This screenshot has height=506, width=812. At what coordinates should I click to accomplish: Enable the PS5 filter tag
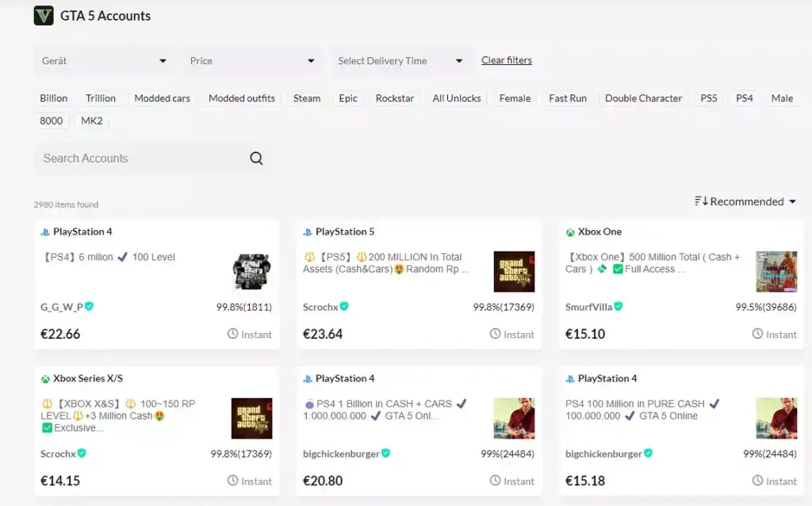pyautogui.click(x=708, y=98)
